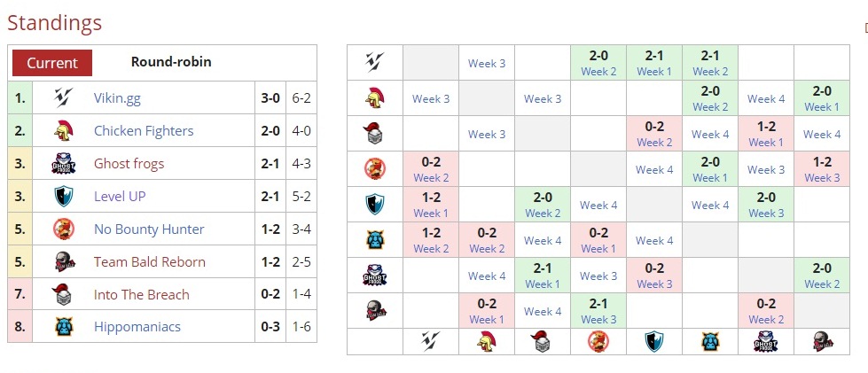Click the Vikin.gg logo in crosstable bottom row
Screen dimensions: 868x373
[x=430, y=342]
